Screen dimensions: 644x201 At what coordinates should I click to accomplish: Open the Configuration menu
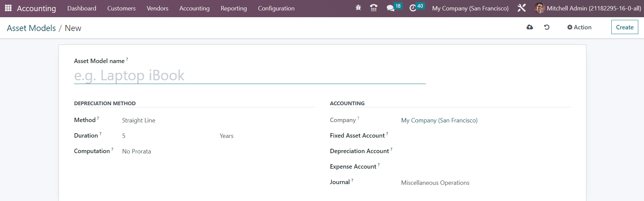coord(276,8)
